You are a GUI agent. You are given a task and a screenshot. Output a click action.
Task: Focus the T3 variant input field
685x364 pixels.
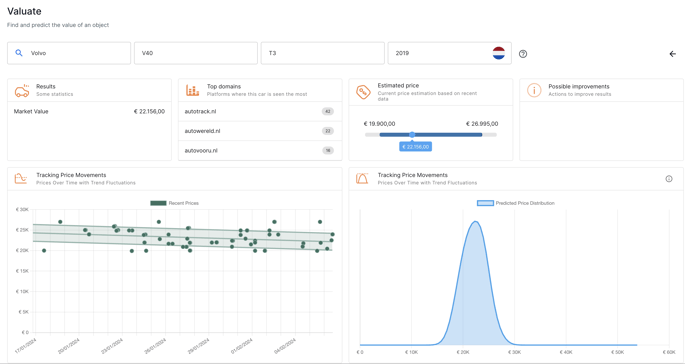point(323,53)
